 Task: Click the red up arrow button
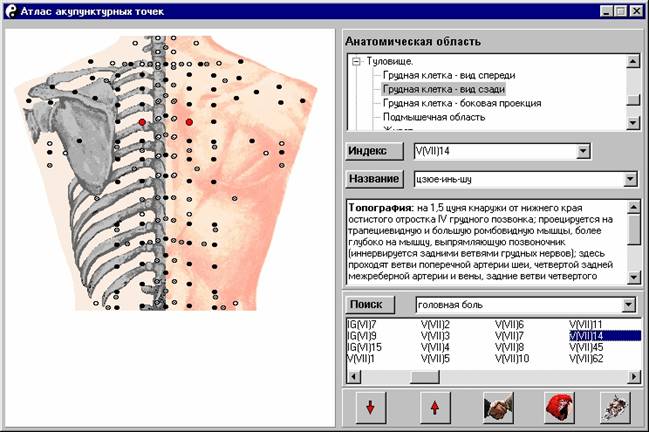pos(433,408)
